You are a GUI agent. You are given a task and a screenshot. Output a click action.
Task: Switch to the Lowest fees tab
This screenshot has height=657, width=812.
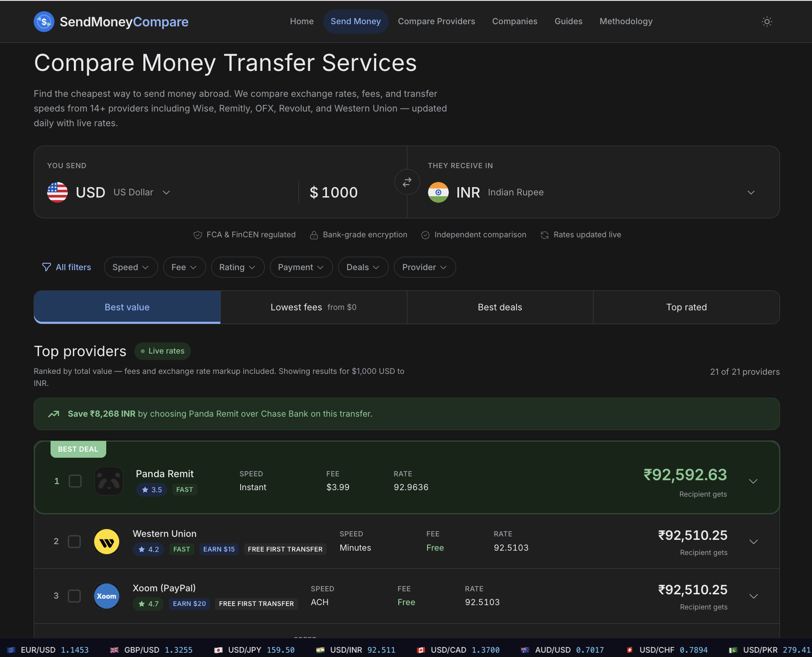point(313,307)
